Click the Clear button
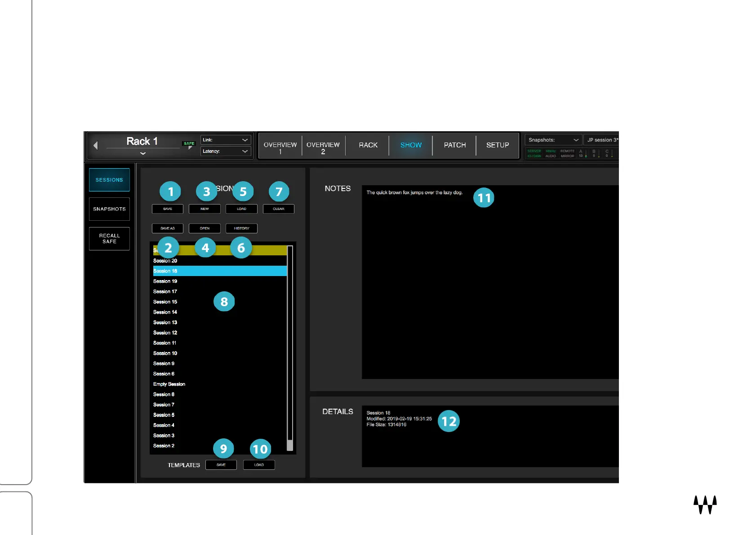This screenshot has width=756, height=535. point(279,209)
